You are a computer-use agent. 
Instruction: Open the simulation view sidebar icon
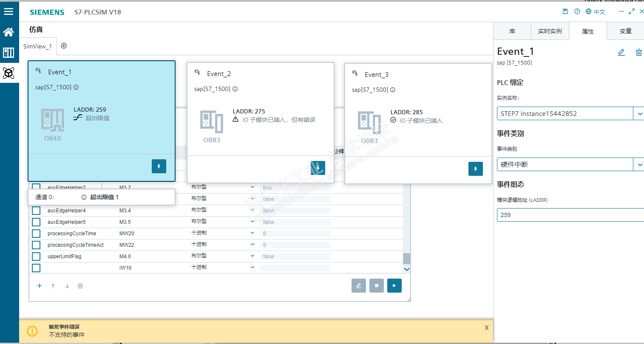point(9,73)
